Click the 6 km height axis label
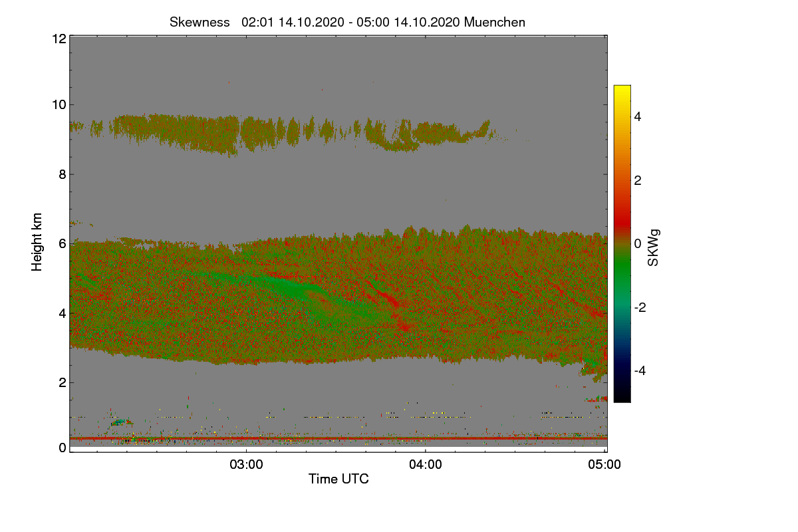This screenshot has height=532, width=798. 63,243
